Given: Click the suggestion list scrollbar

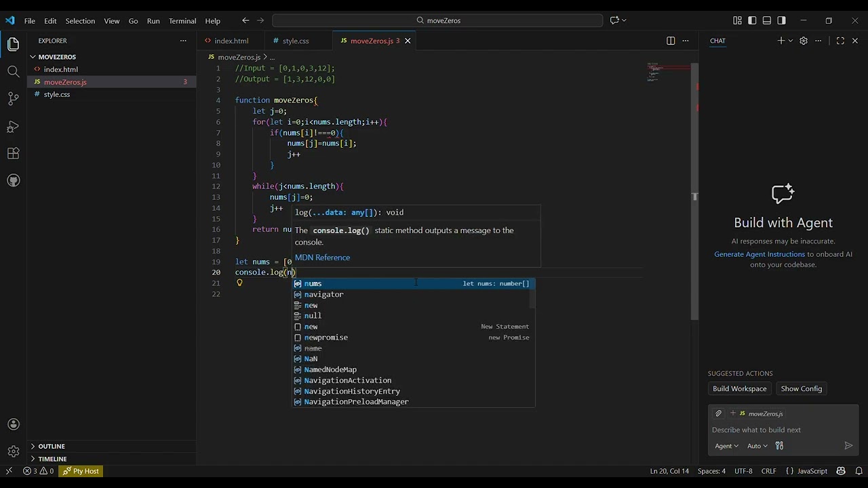Looking at the screenshot, I should tap(532, 294).
